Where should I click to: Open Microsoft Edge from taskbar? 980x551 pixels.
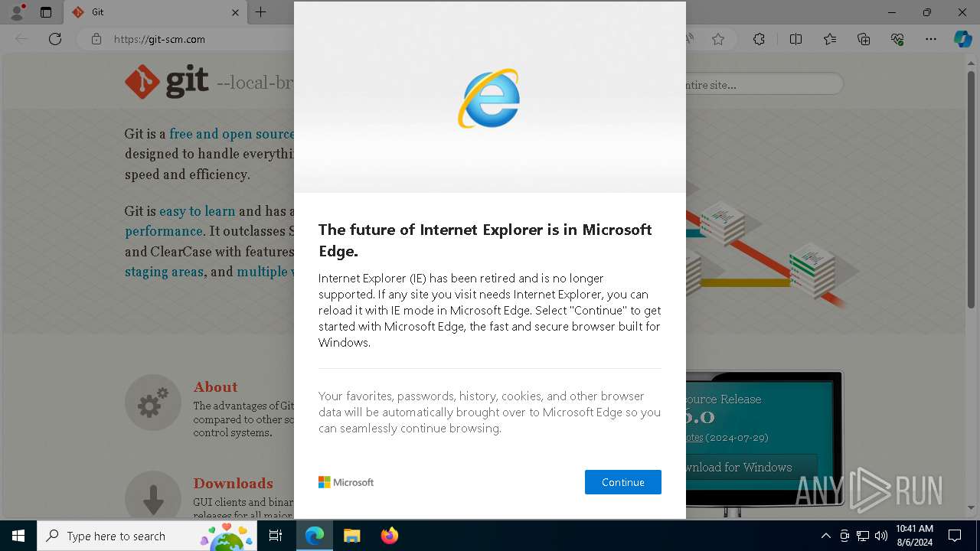click(315, 536)
